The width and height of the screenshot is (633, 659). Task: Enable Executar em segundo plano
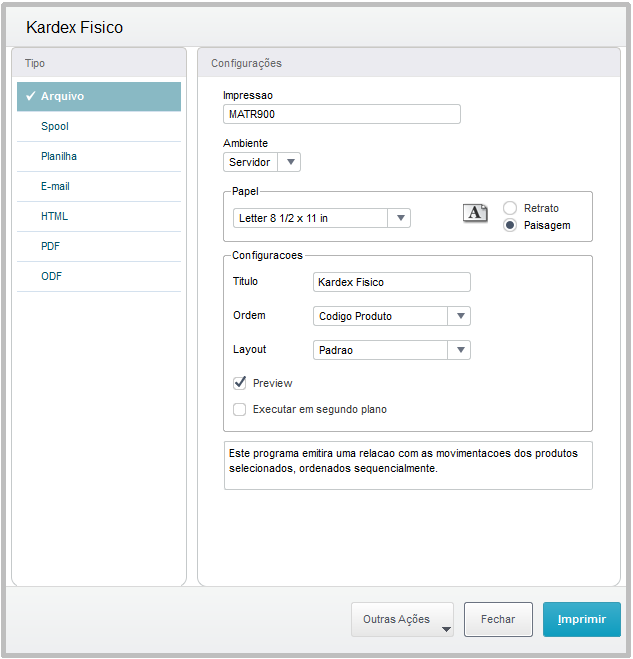240,409
